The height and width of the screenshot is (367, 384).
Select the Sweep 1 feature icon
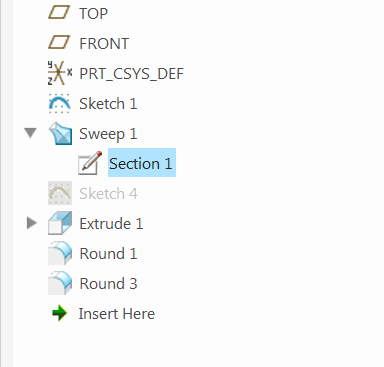[60, 133]
